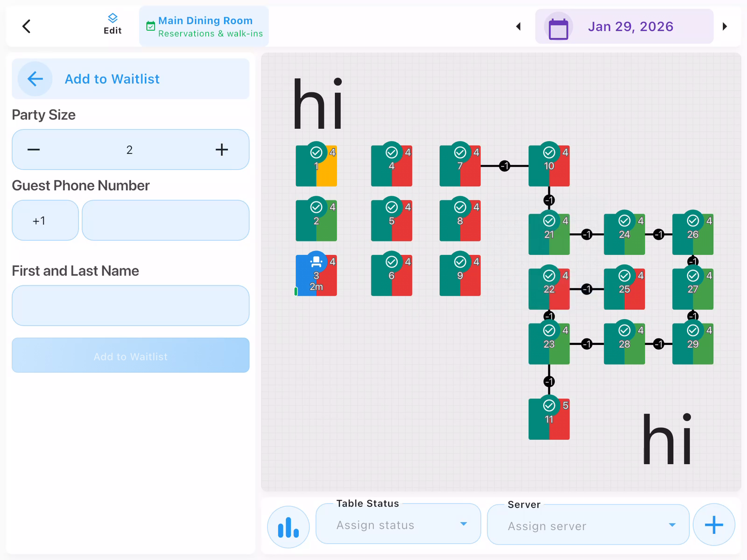
Task: Open the statistics bar chart button
Action: click(x=288, y=526)
